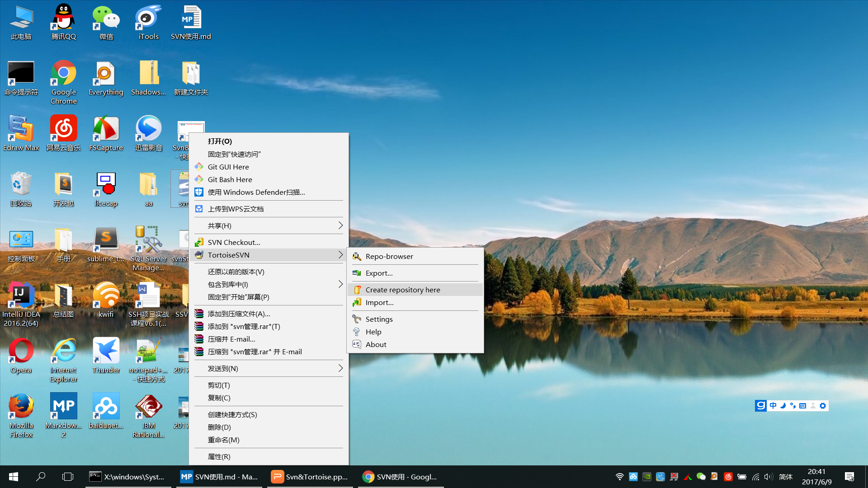Image resolution: width=868 pixels, height=488 pixels.
Task: Choose 重命名(M) in context menu
Action: tap(269, 440)
